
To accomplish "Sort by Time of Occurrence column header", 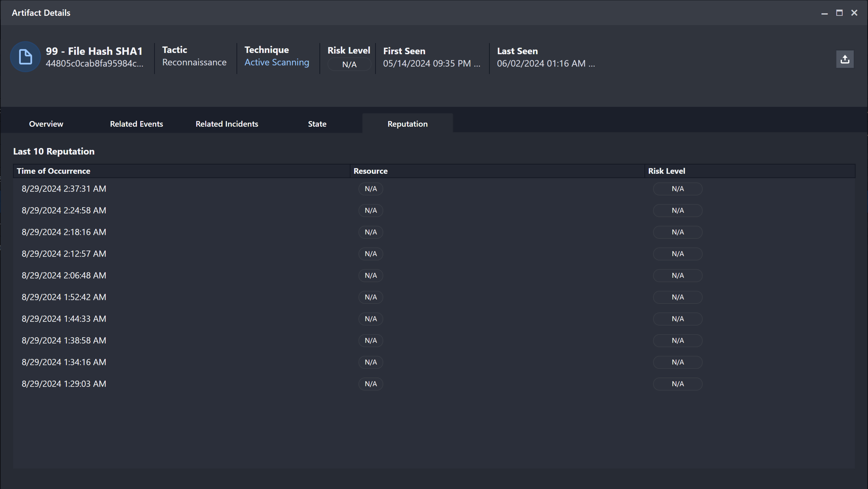I will (x=54, y=171).
